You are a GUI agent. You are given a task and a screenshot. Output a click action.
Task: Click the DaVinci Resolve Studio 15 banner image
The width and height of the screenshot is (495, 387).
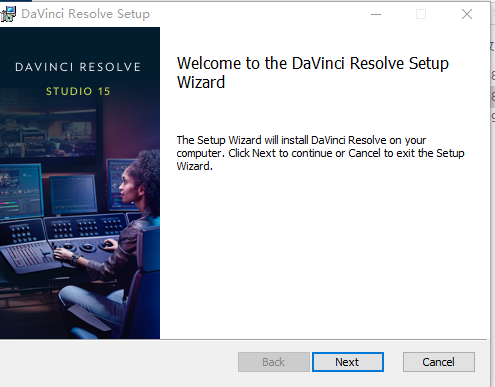click(80, 183)
